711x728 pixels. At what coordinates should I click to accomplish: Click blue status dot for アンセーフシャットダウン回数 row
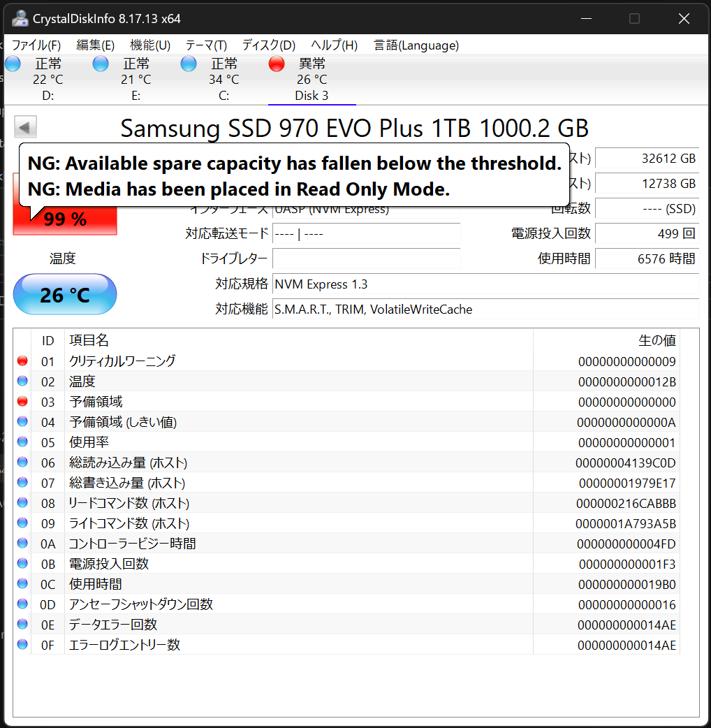[22, 604]
